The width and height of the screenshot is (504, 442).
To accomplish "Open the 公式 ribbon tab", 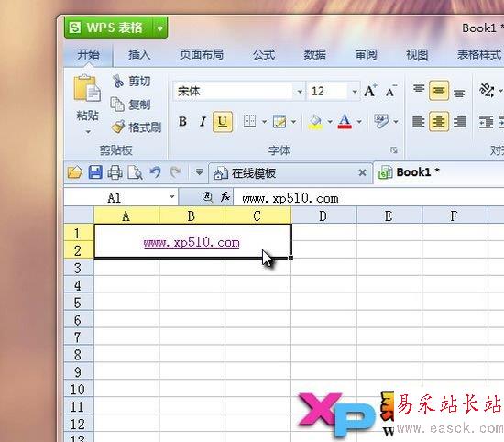I will (264, 54).
